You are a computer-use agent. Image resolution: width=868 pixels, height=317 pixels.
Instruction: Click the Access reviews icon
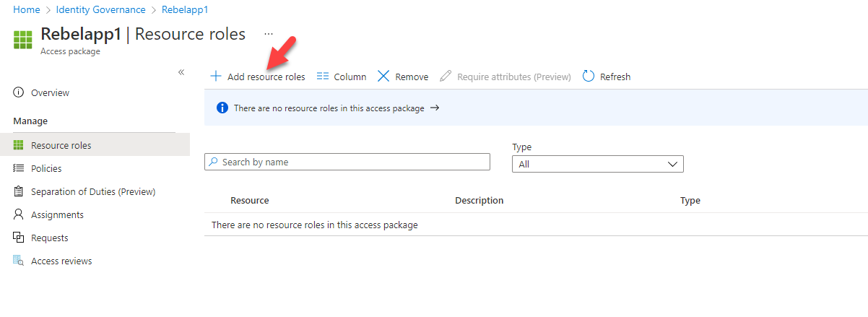tap(19, 261)
